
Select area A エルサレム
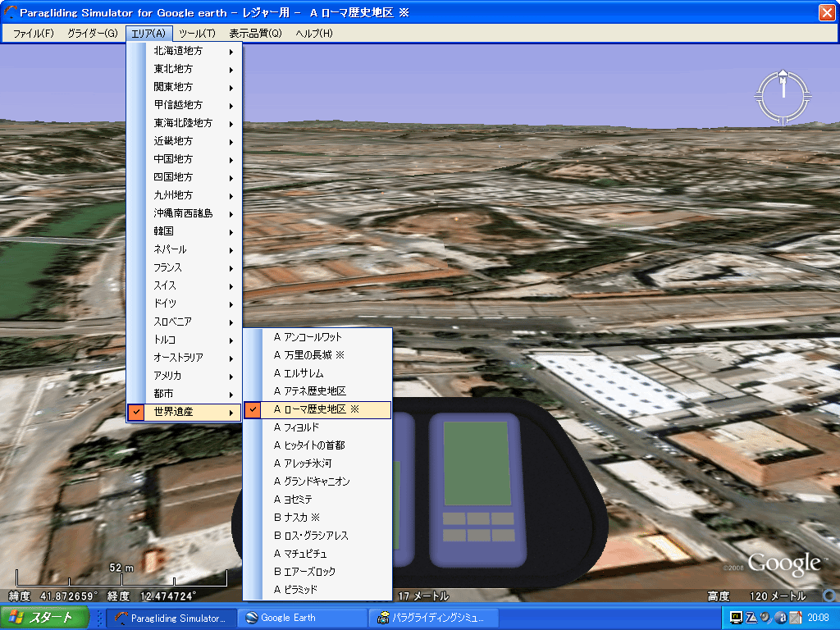tap(317, 373)
